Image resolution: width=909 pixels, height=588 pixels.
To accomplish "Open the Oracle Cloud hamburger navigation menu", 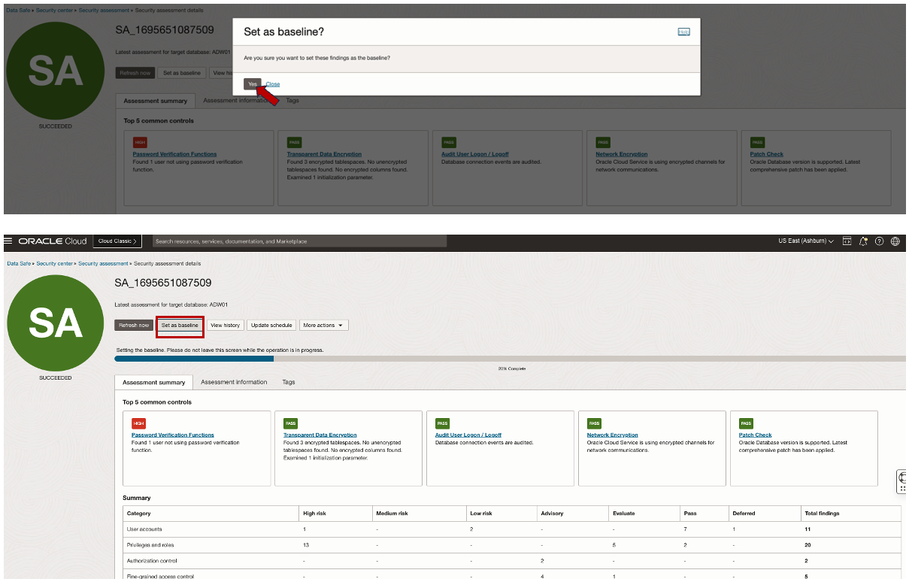I will click(x=8, y=241).
